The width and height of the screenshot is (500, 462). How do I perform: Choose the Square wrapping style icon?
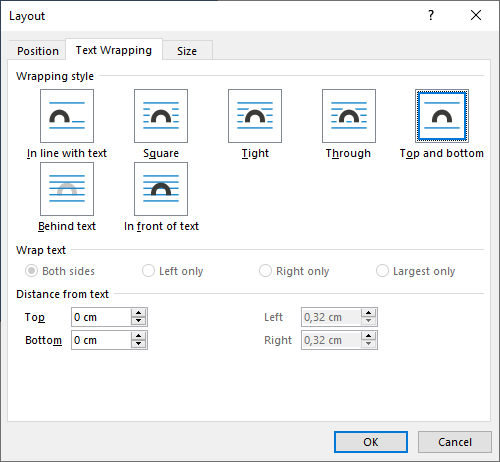tap(161, 116)
